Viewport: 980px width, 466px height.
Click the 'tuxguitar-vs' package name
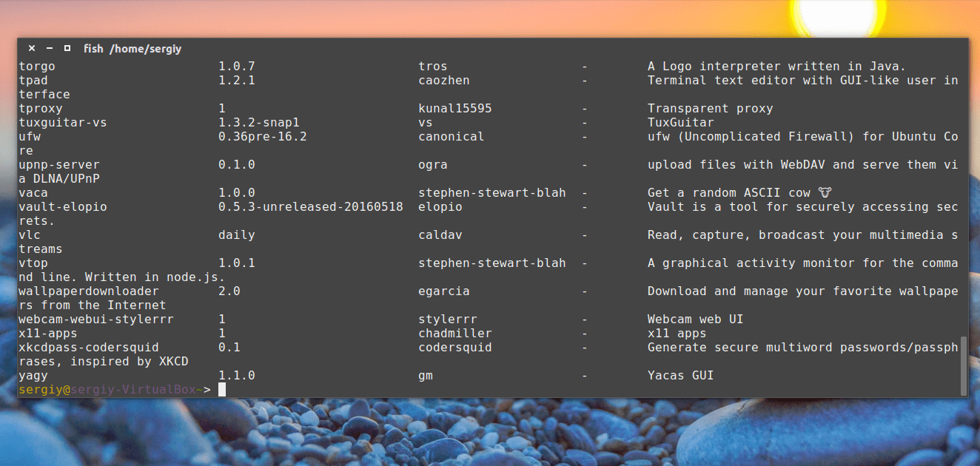(x=63, y=123)
